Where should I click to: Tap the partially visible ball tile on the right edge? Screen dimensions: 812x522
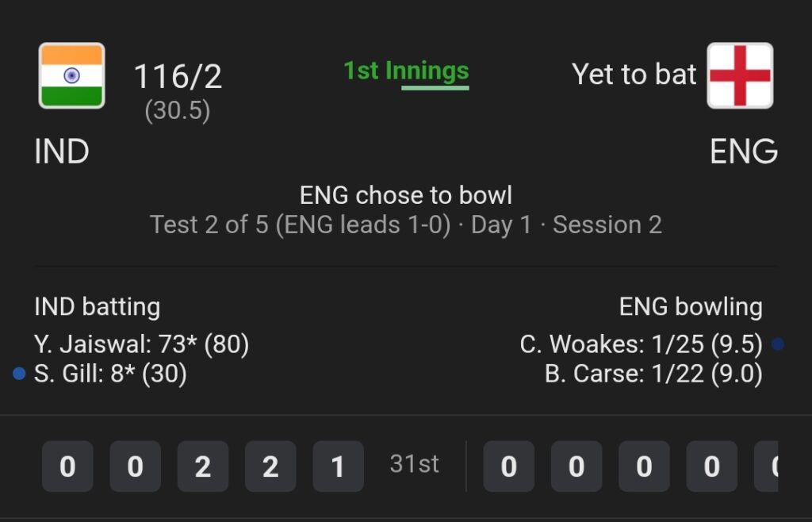tap(766, 466)
